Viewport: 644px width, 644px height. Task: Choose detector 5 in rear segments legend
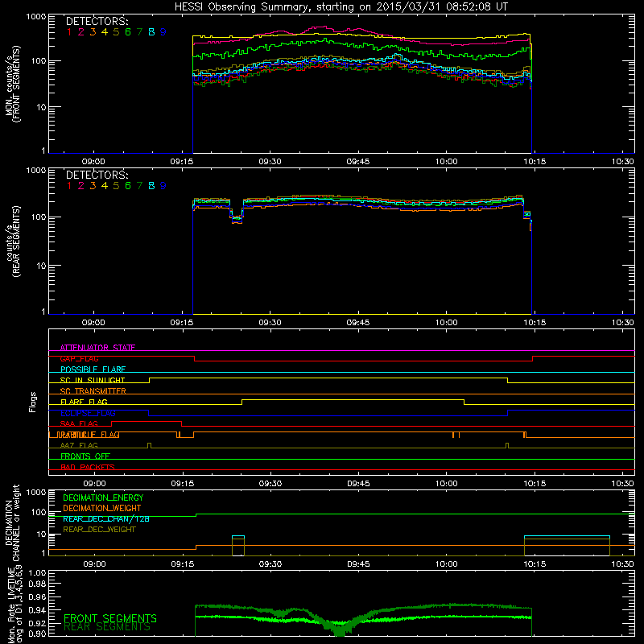pyautogui.click(x=116, y=186)
